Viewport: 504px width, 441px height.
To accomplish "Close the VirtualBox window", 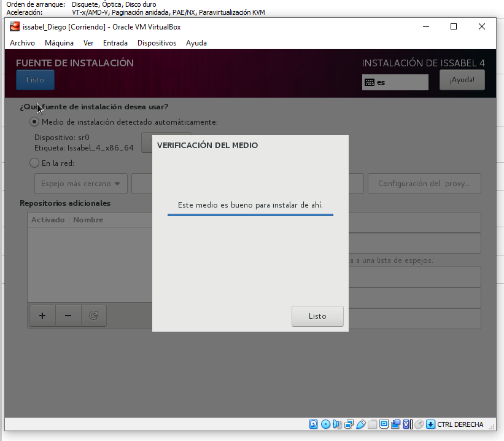I will (481, 26).
